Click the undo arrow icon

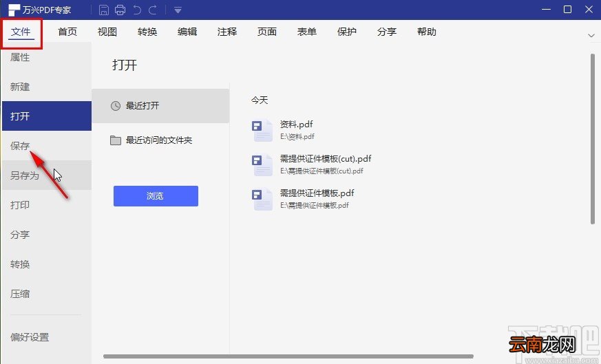(137, 10)
